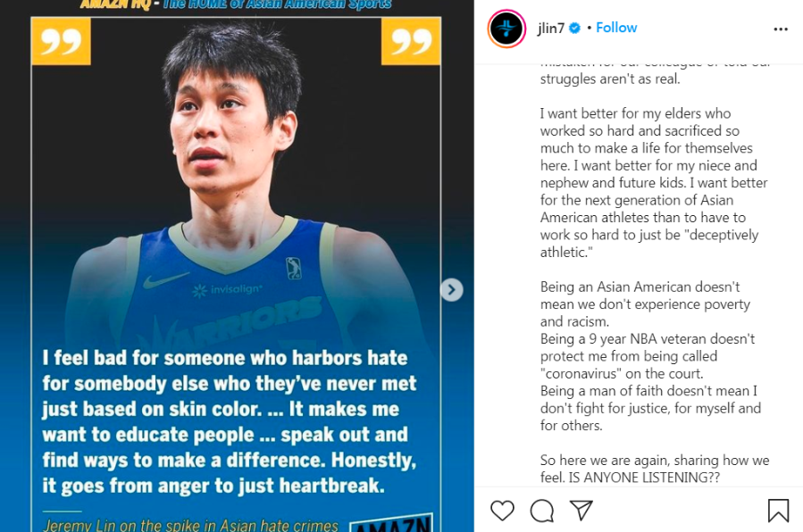Like the post with the heart icon

tap(502, 511)
